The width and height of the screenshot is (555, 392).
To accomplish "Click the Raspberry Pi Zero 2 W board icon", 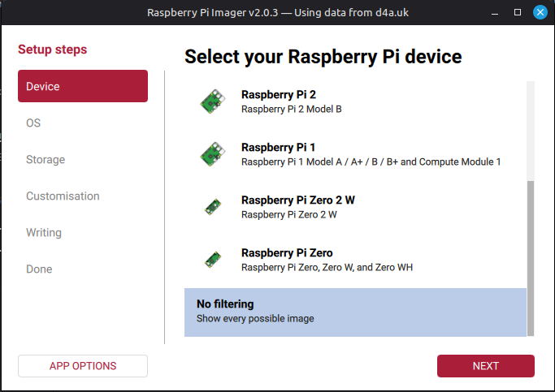I will [212, 207].
